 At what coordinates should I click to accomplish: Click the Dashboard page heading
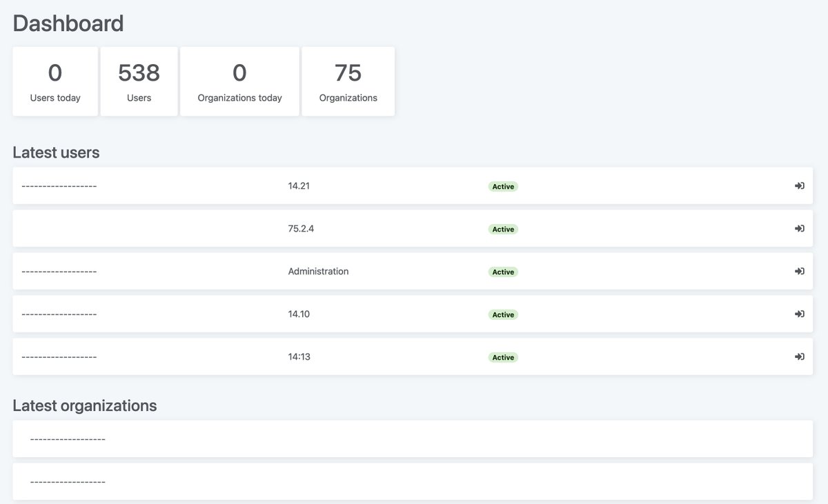tap(68, 23)
